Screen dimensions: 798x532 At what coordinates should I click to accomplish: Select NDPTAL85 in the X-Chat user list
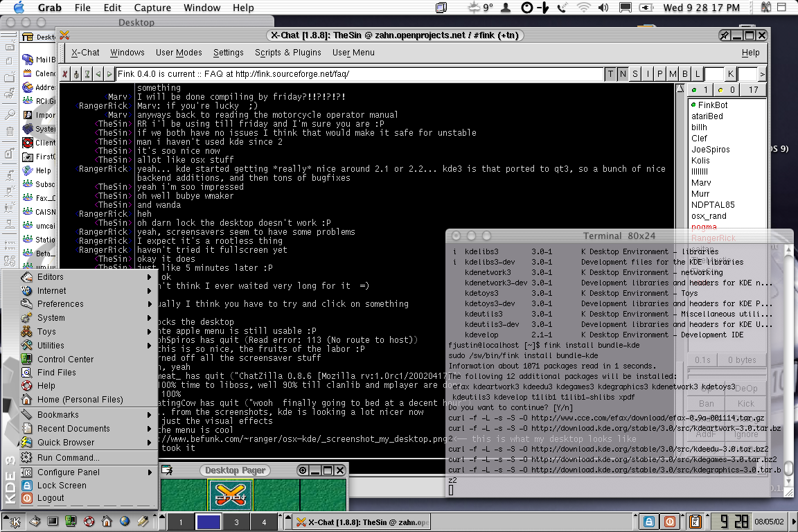[713, 204]
